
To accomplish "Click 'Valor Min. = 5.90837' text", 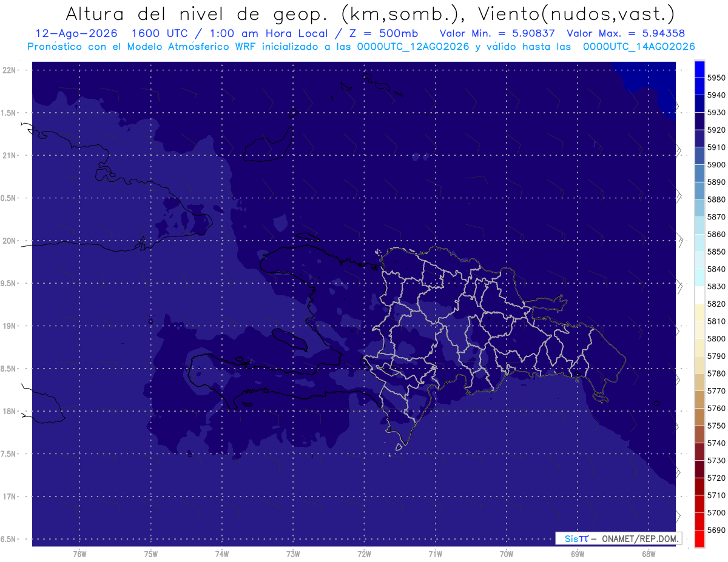I will 498,33.
